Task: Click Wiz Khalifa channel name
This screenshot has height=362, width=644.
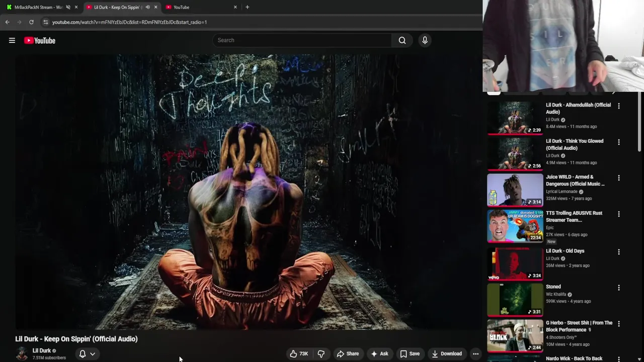Action: pos(556,294)
